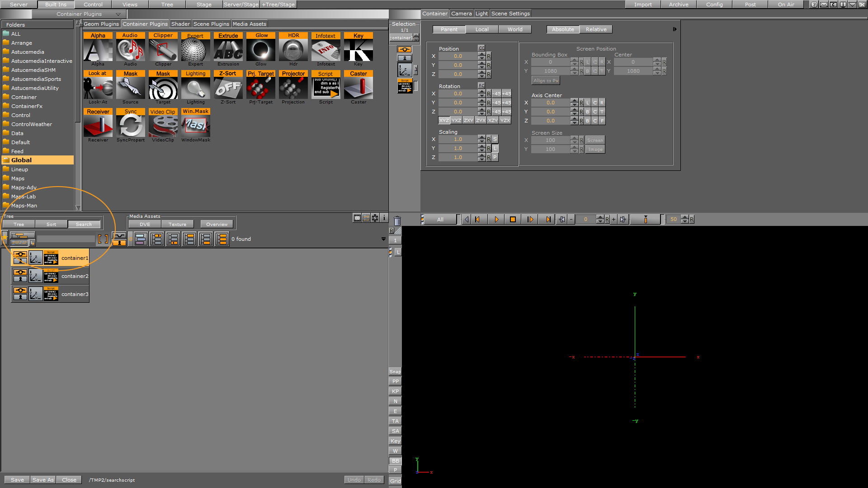The width and height of the screenshot is (868, 488).
Task: Expand the Container Plugins dropdown
Action: [118, 13]
